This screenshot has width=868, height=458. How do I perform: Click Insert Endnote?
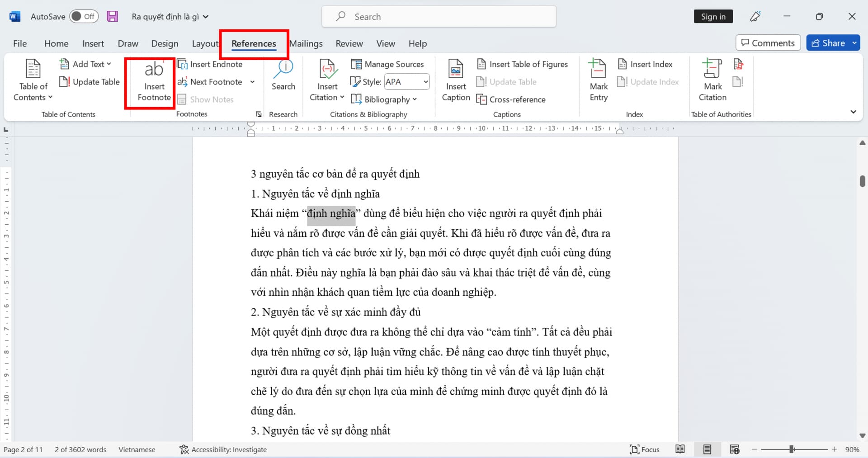click(x=210, y=64)
